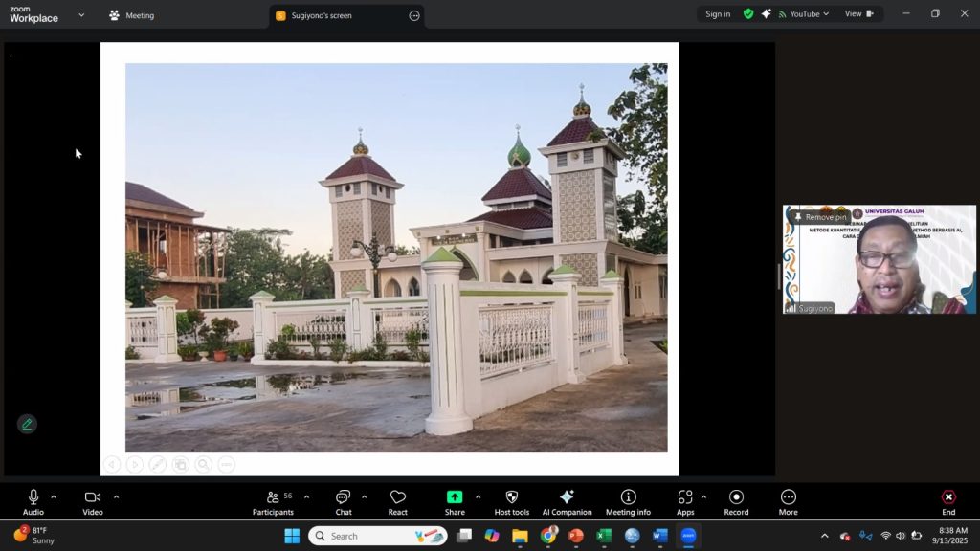Open the Zoom Workplace dropdown chevron
The width and height of the screenshot is (980, 551).
[x=81, y=15]
